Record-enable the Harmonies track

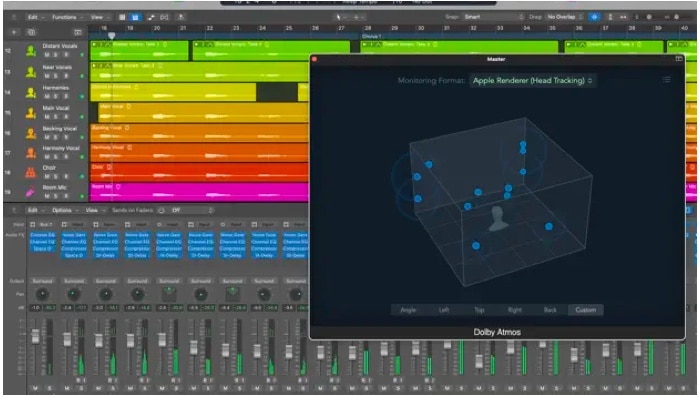click(66, 96)
